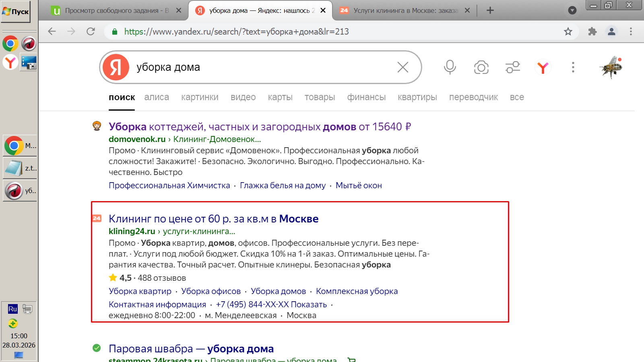This screenshot has width=644, height=362.
Task: Click the padlock site security icon
Action: (115, 31)
